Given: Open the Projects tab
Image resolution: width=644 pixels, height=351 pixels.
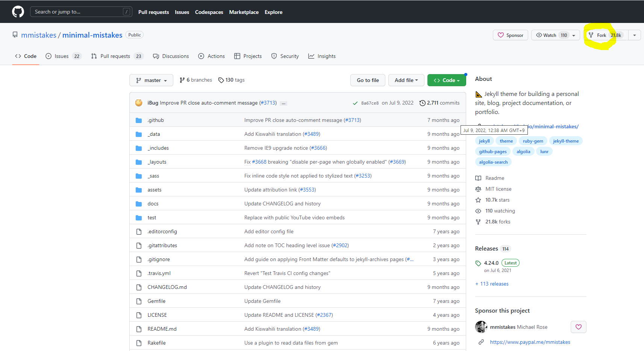Looking at the screenshot, I should click(248, 56).
